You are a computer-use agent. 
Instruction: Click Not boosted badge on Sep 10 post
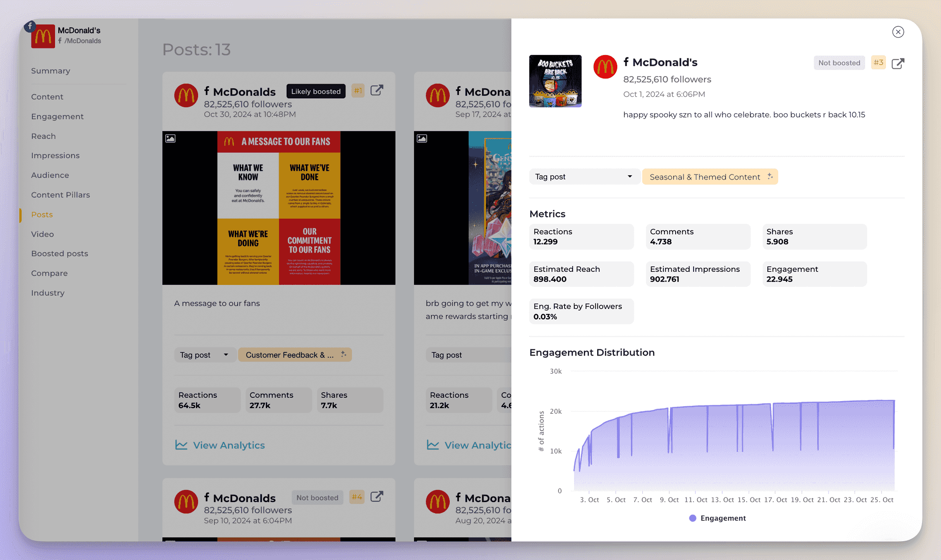[x=317, y=497]
